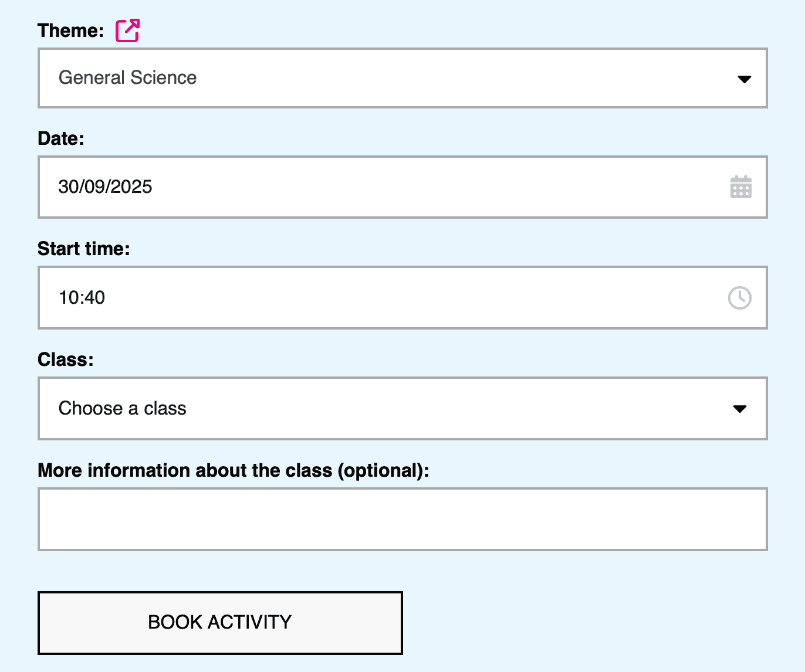The height and width of the screenshot is (672, 805).
Task: Click the calendar icon in the Date field
Action: (740, 187)
